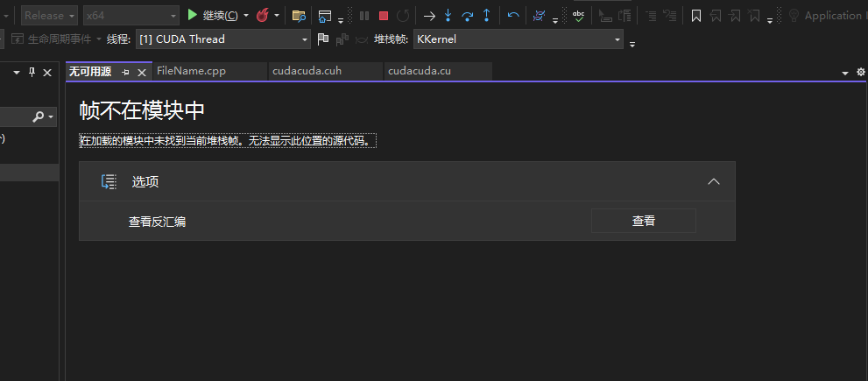Select the 无可用源 tab
The height and width of the screenshot is (381, 868).
pyautogui.click(x=90, y=72)
